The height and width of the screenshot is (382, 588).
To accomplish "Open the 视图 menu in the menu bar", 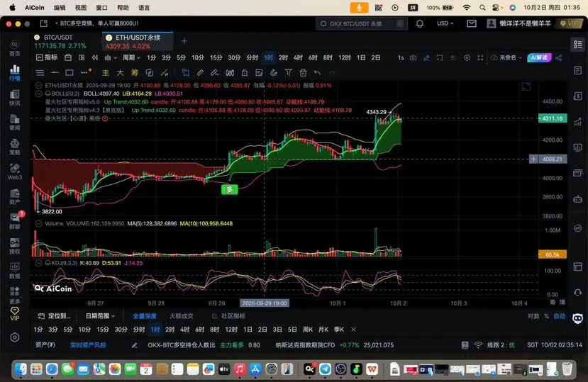I will pyautogui.click(x=81, y=8).
